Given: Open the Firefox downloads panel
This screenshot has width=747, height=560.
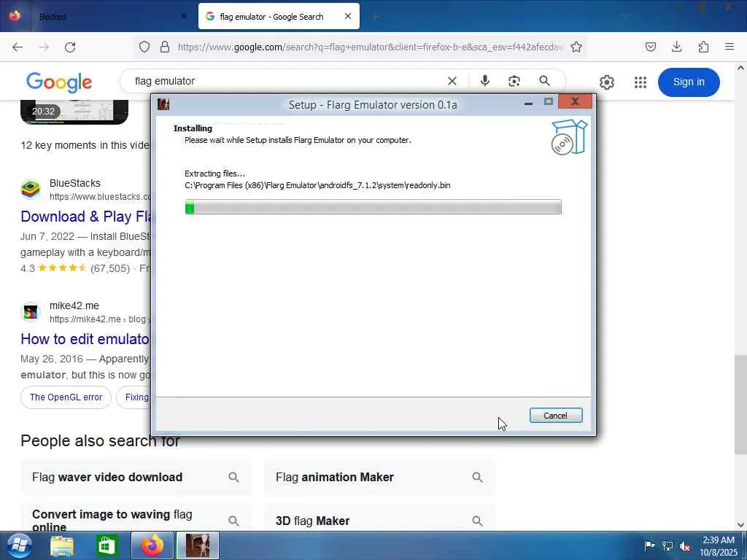Looking at the screenshot, I should coord(676,47).
